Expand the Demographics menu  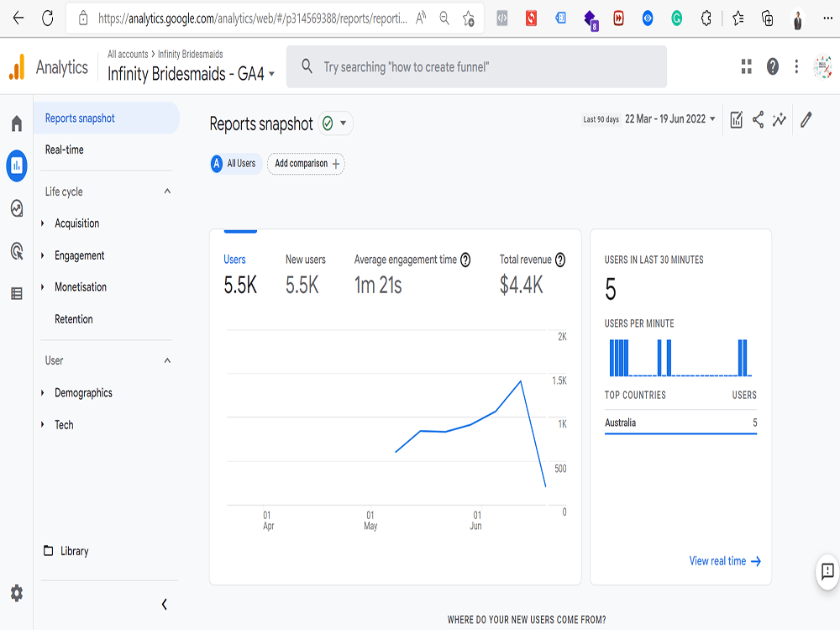click(x=83, y=392)
